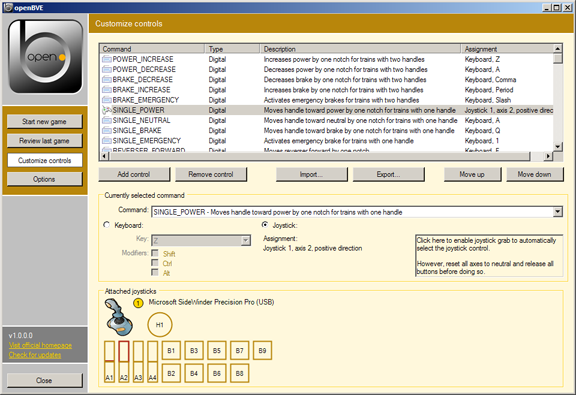576x395 pixels.
Task: Open the Start new game page
Action: point(44,122)
